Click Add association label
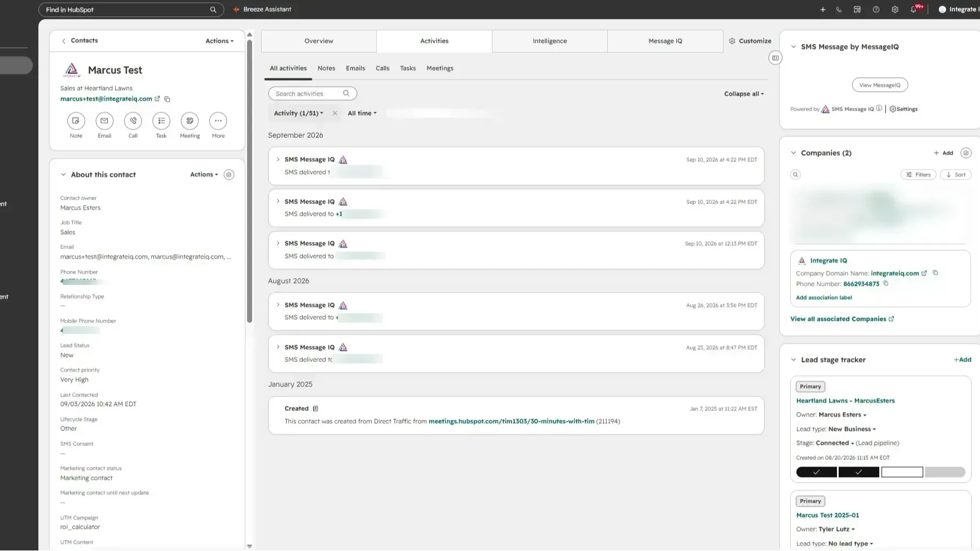This screenshot has width=980, height=551. coord(824,297)
